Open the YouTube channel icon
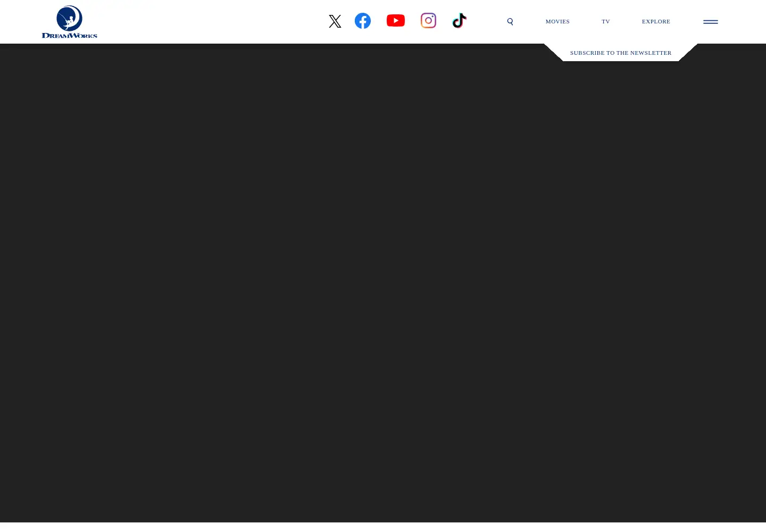The width and height of the screenshot is (766, 532). pyautogui.click(x=396, y=20)
